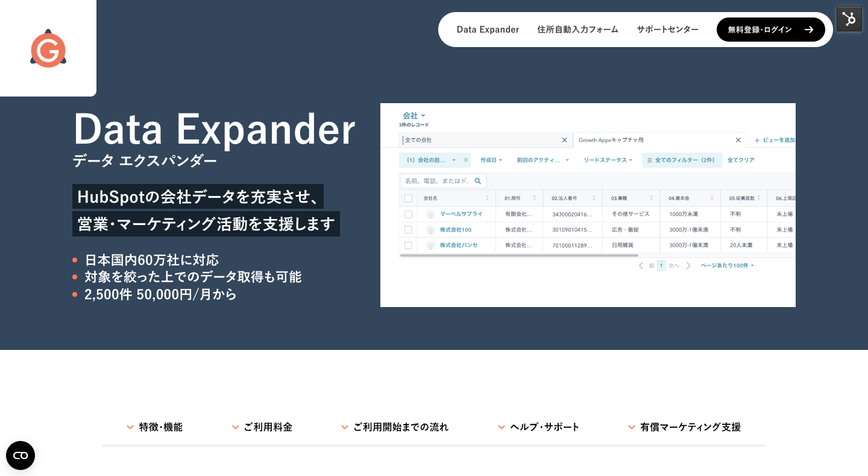Open the マーベルサプライ company link
The image size is (868, 476).
pyautogui.click(x=461, y=214)
